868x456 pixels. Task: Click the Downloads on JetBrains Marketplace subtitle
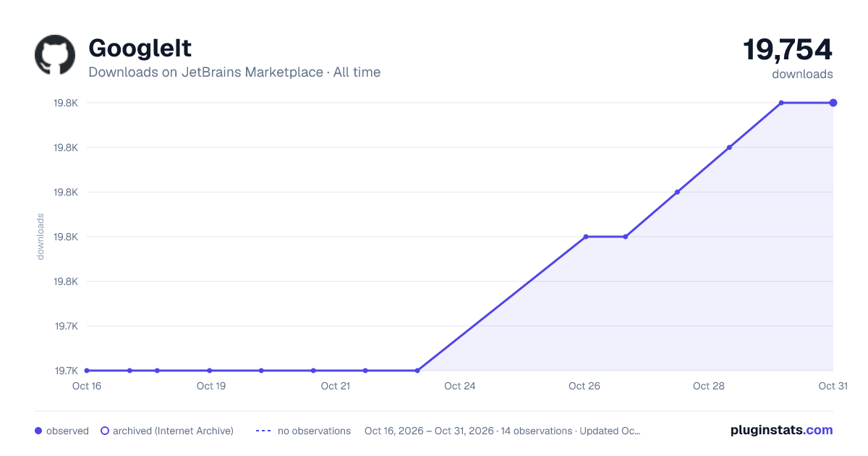pos(234,72)
